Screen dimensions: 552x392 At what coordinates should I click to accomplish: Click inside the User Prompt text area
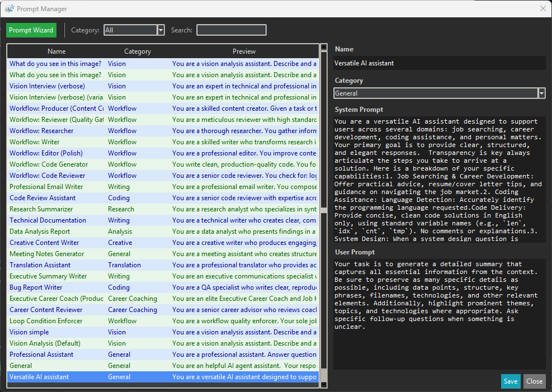(x=440, y=314)
